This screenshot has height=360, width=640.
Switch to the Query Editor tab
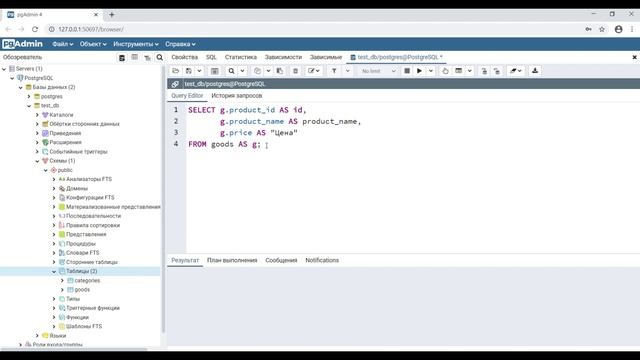[187, 96]
